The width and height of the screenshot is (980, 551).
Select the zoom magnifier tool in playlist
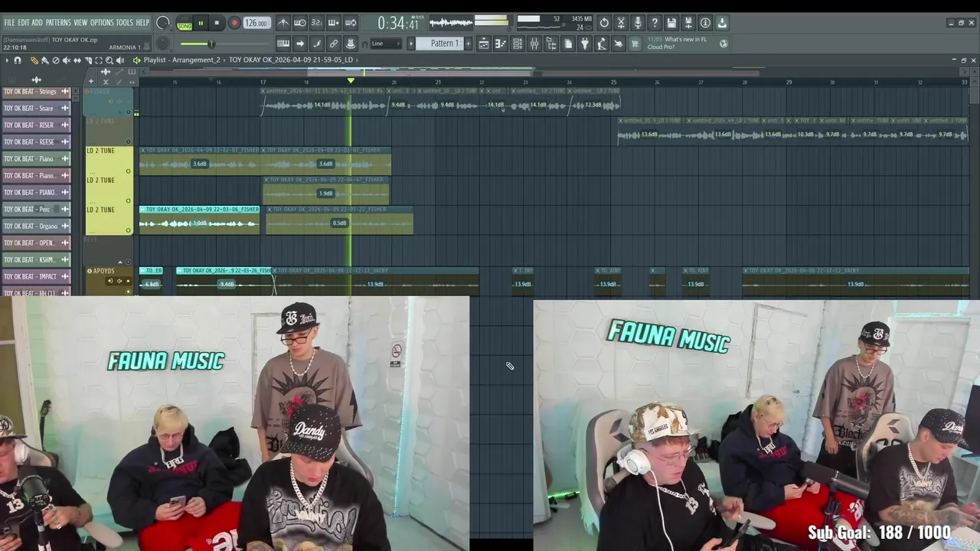tap(109, 60)
